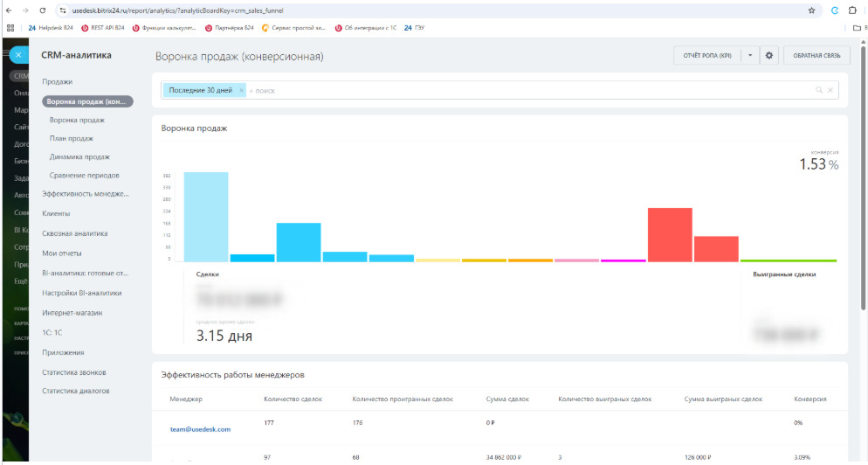
Task: Click the blue crescent extension icon
Action: [x=835, y=10]
